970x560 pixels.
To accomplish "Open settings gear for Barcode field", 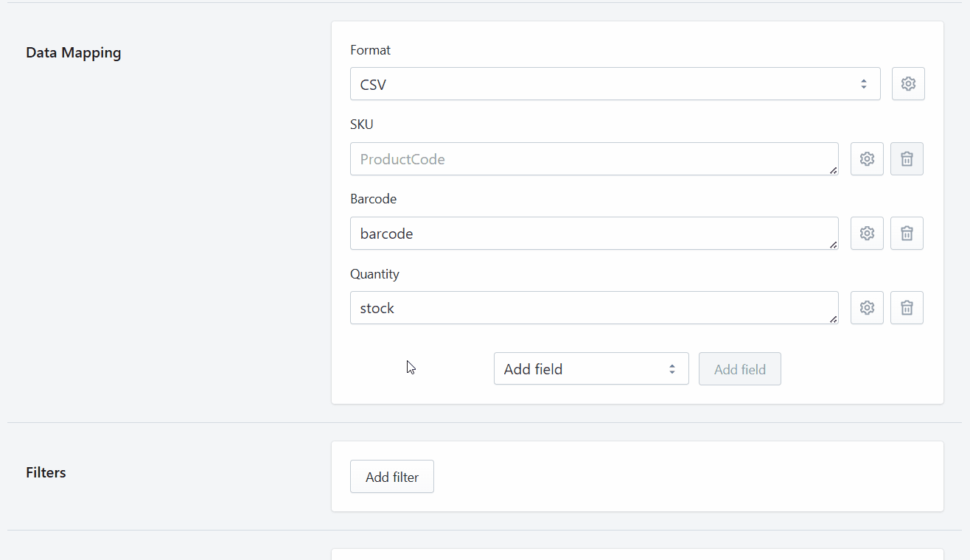I will [x=867, y=234].
